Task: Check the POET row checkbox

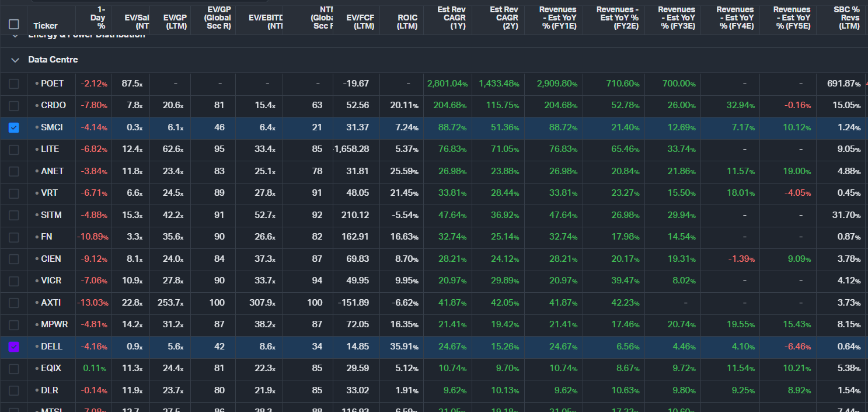Action: 14,84
